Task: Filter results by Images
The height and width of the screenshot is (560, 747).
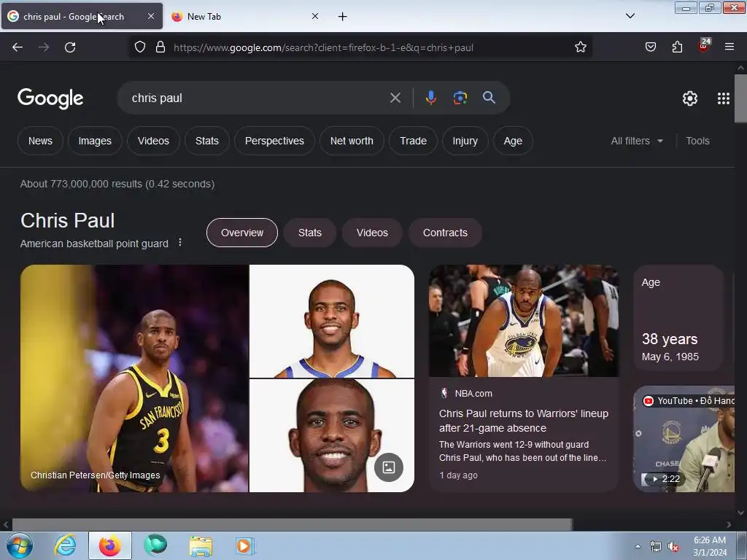Action: click(95, 141)
